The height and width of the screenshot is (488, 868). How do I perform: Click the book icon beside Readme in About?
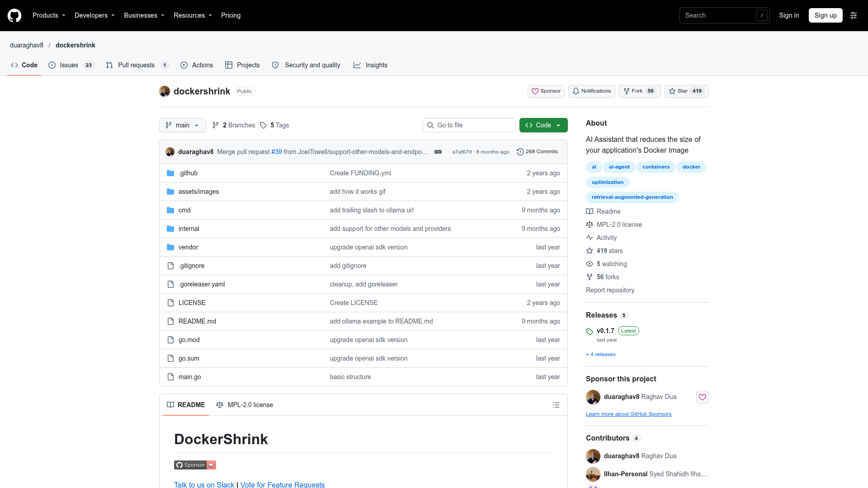click(x=590, y=211)
